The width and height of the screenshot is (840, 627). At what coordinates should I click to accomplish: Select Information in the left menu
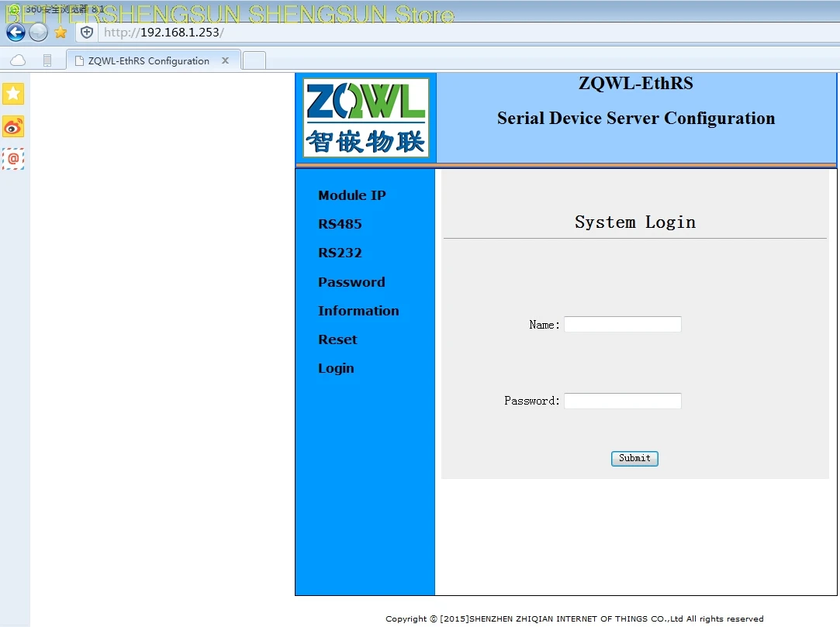(358, 311)
